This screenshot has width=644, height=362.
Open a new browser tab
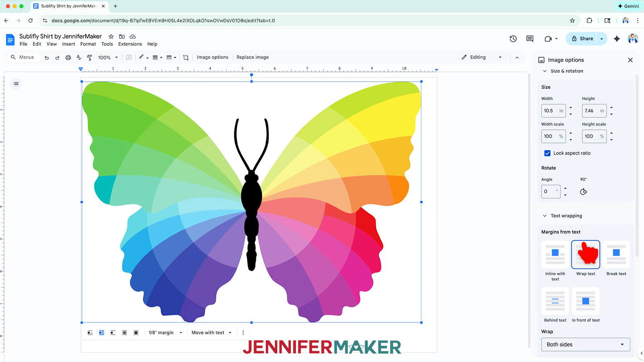point(116,6)
